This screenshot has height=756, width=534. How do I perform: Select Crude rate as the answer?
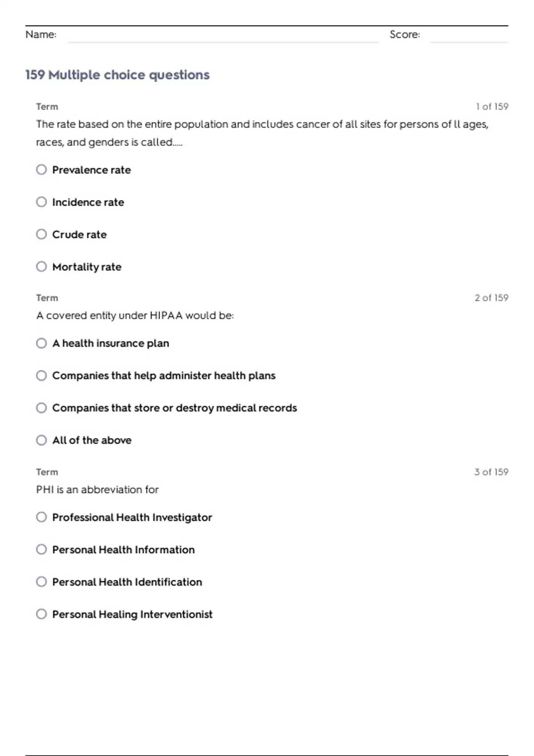[41, 234]
